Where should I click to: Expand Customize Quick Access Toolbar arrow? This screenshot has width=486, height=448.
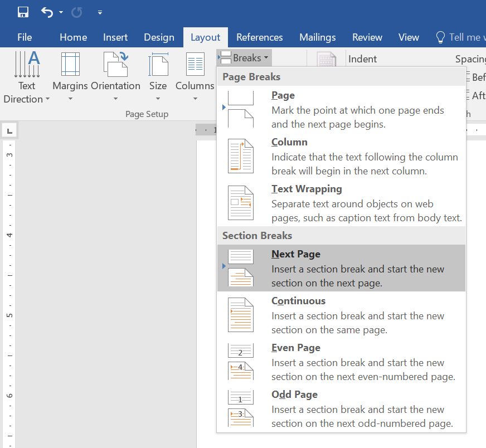(100, 12)
